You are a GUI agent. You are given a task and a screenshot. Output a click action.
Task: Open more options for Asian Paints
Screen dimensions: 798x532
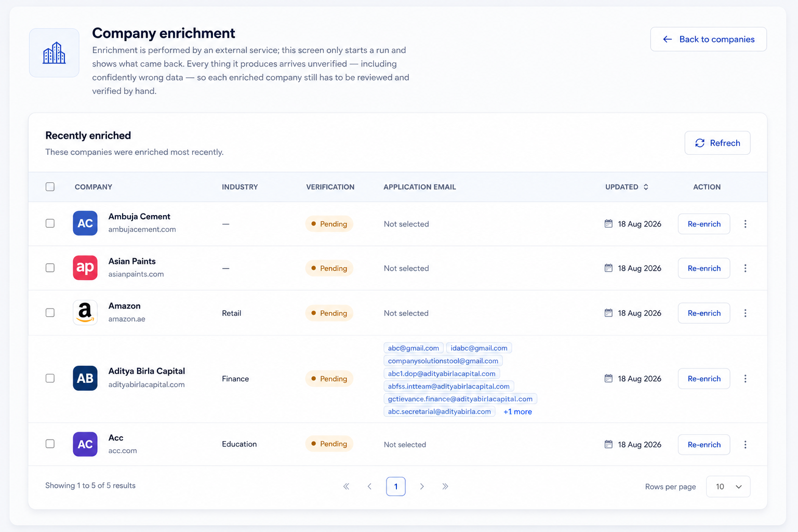point(745,268)
